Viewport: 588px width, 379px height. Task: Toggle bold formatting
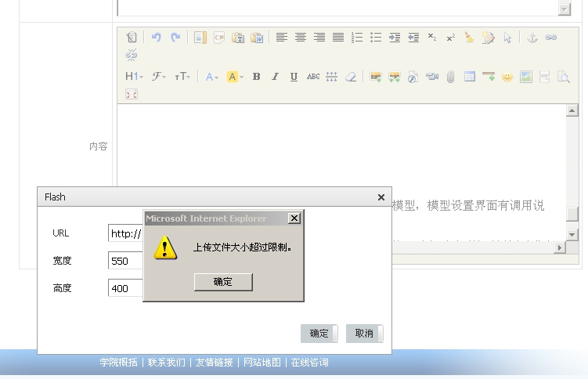coord(256,77)
